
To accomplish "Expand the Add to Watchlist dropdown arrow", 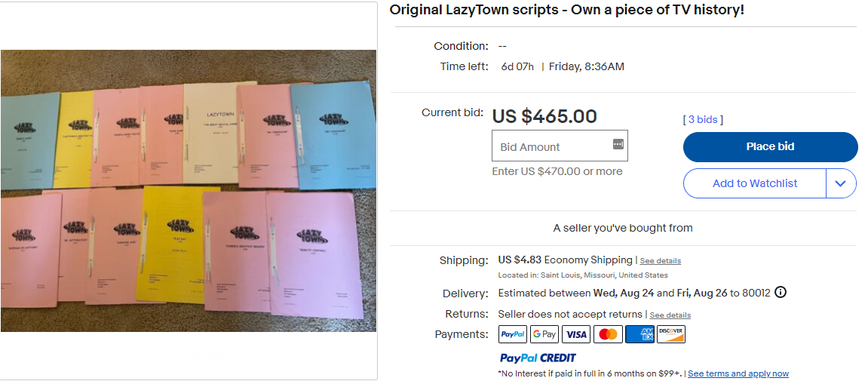I will pyautogui.click(x=842, y=183).
